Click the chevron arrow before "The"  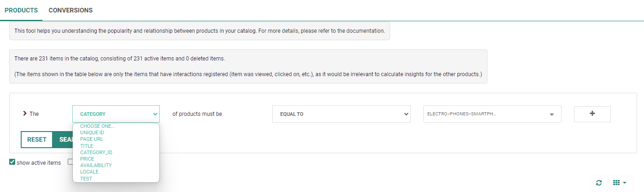[x=24, y=114]
